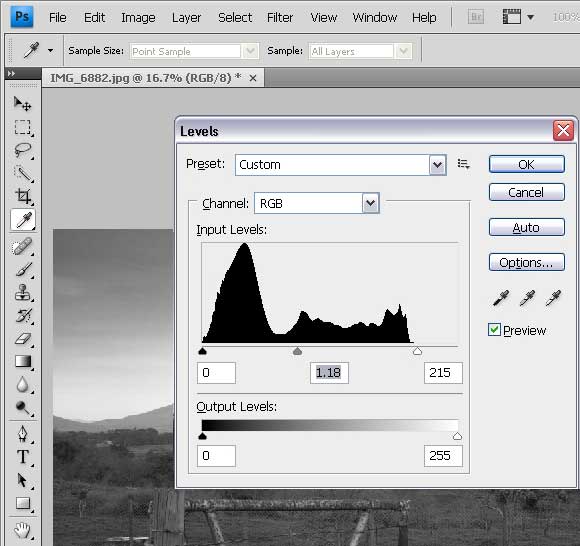Select the Move tool
The width and height of the screenshot is (580, 546).
click(x=23, y=104)
